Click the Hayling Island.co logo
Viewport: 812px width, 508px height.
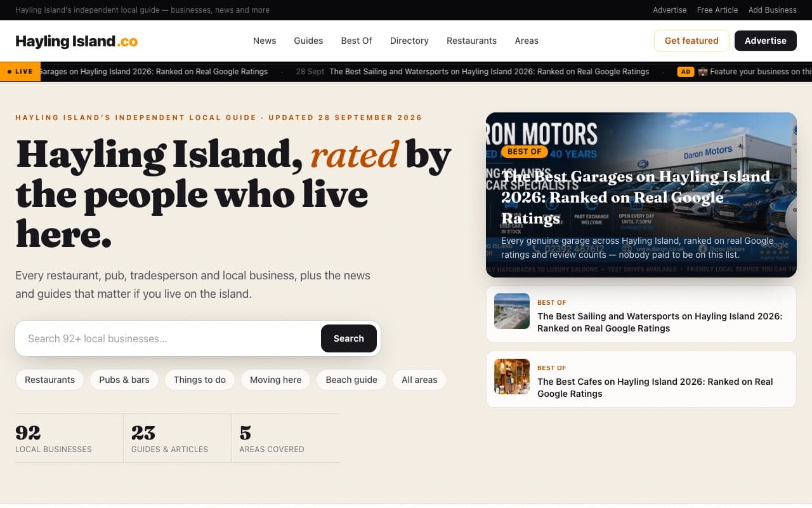pyautogui.click(x=76, y=41)
